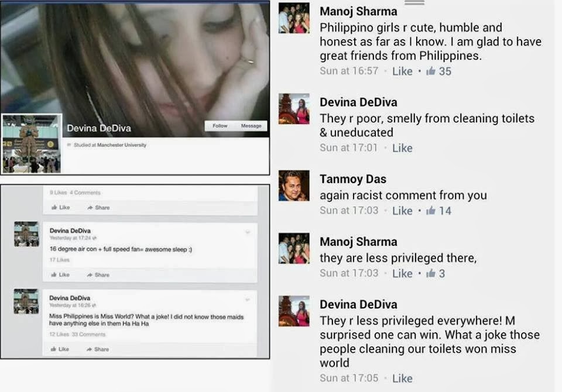Like the 'less privileged everywhere' comment
This screenshot has width=562, height=392.
402,379
